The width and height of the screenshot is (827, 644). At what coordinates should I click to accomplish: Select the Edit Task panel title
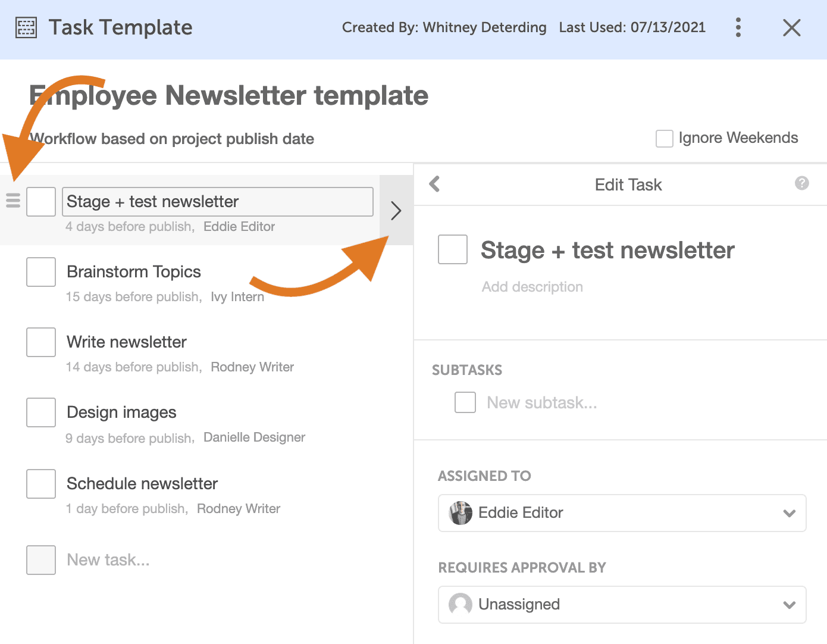(x=628, y=185)
